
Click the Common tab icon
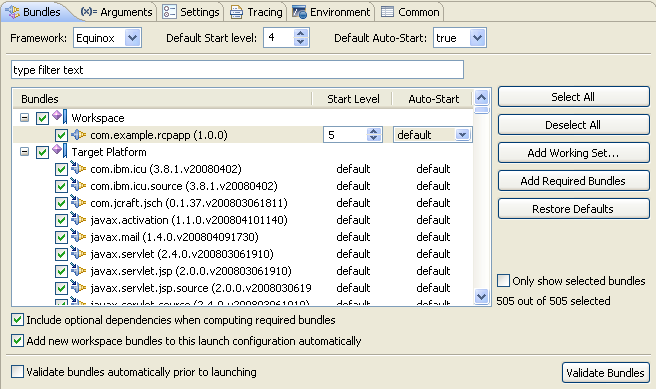387,12
